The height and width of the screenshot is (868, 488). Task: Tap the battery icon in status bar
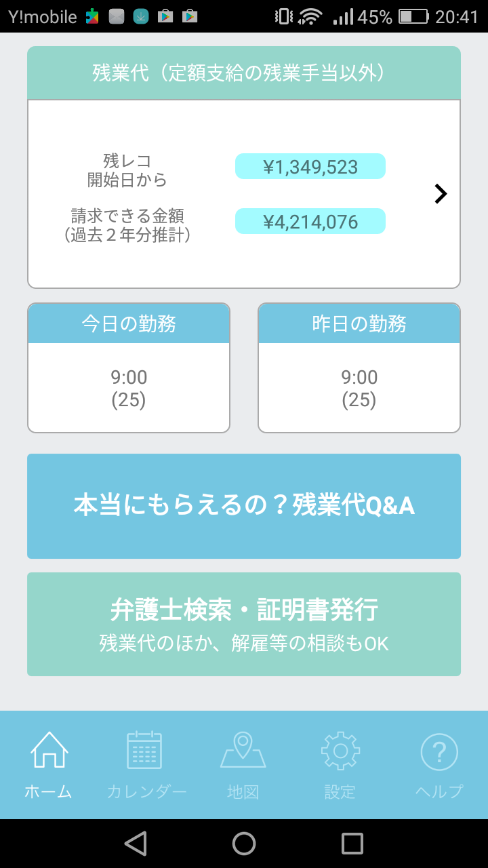[413, 16]
